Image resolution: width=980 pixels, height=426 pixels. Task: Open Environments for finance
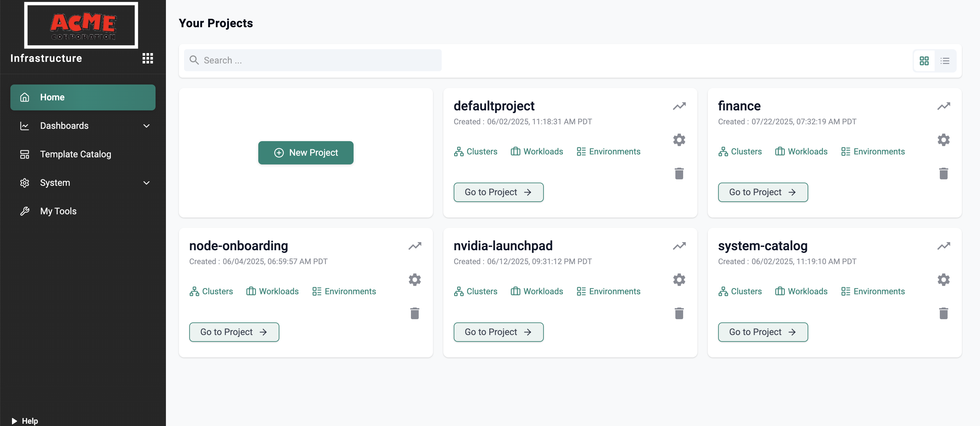pos(873,151)
